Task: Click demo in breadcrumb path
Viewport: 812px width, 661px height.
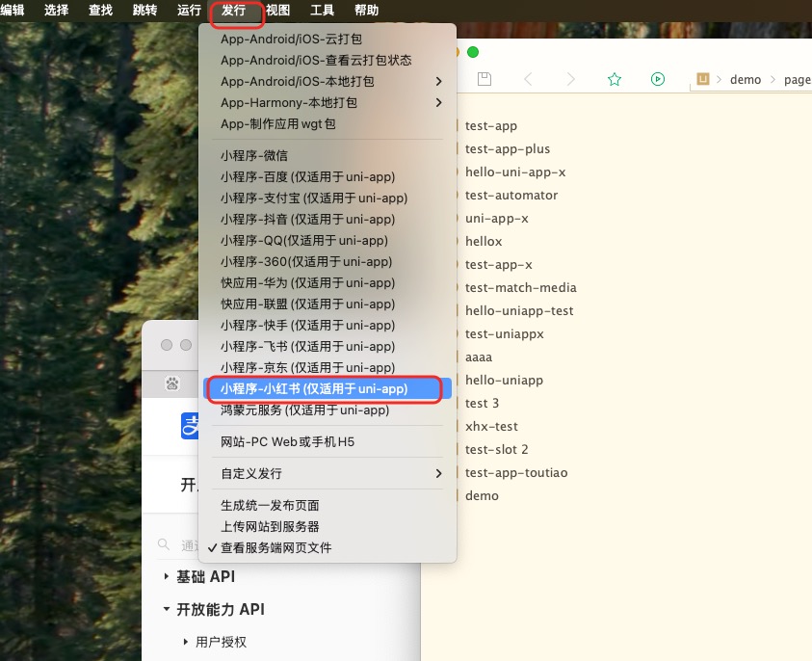Action: coord(746,80)
